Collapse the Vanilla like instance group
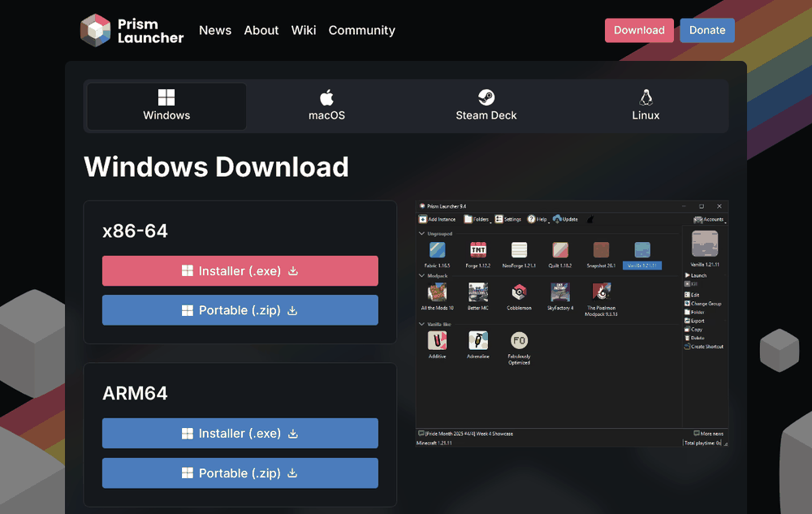Image resolution: width=812 pixels, height=514 pixels. click(421, 324)
